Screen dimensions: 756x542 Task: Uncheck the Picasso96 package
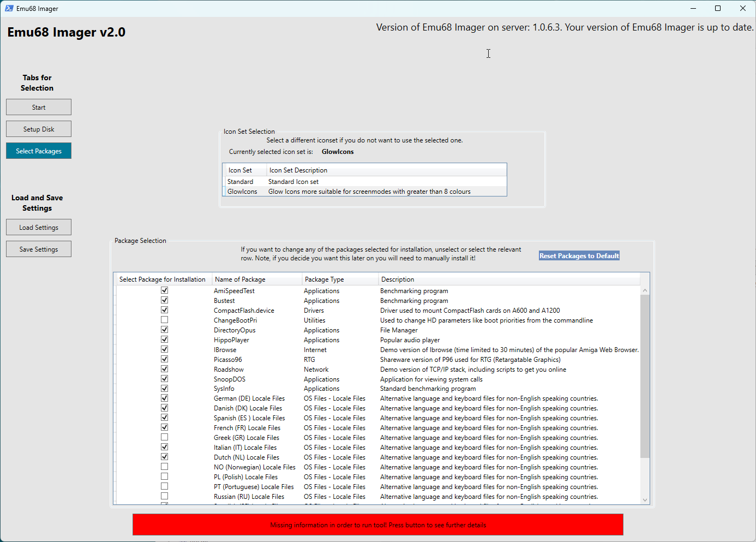click(164, 359)
